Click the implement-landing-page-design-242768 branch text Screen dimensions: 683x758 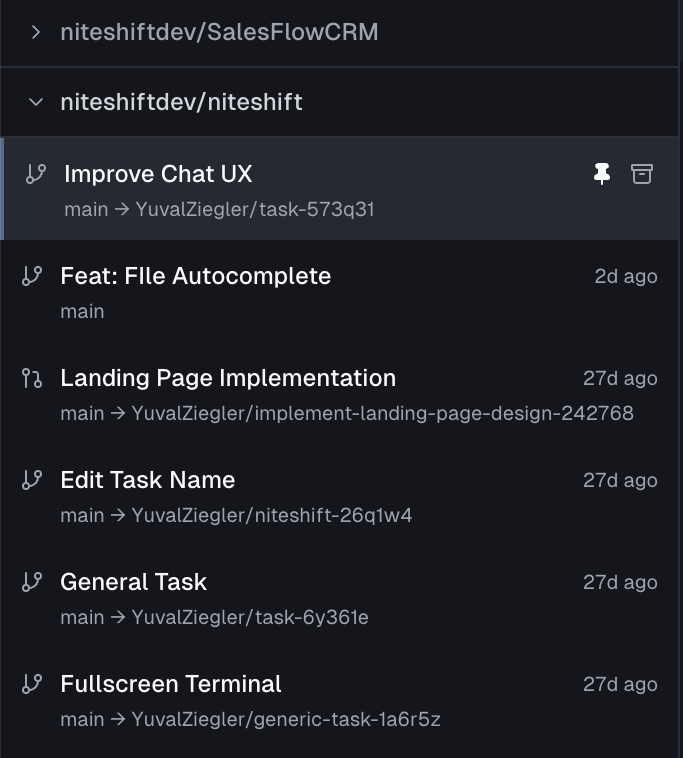(382, 413)
